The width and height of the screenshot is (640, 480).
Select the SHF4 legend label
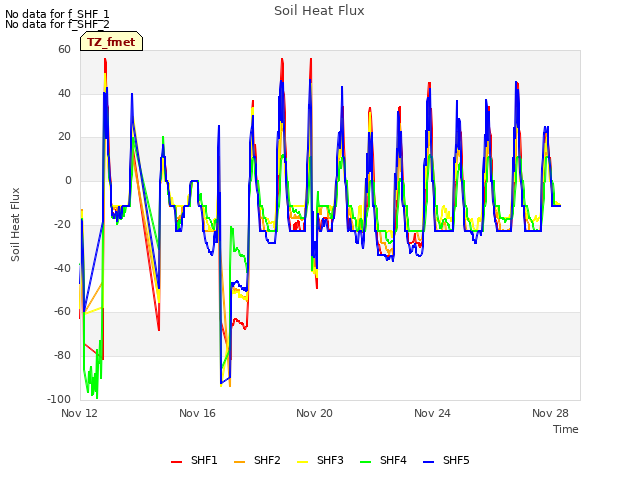[x=393, y=460]
